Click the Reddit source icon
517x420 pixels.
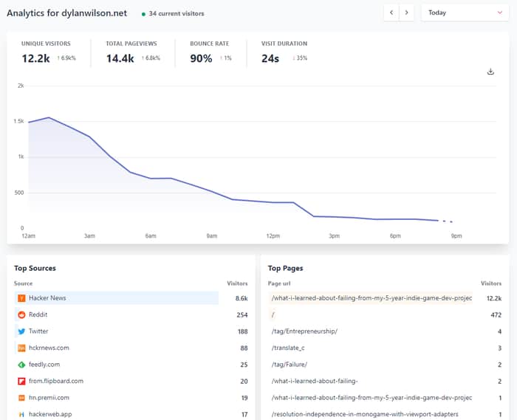click(x=21, y=314)
